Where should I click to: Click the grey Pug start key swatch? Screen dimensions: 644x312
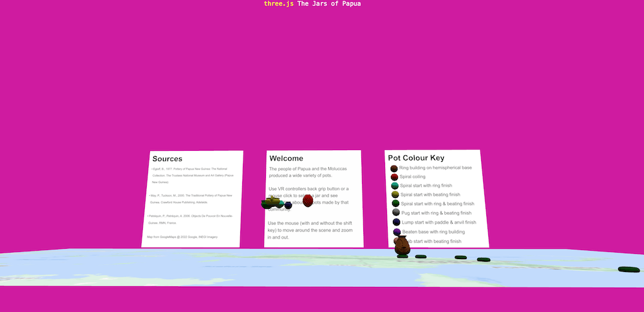(396, 213)
